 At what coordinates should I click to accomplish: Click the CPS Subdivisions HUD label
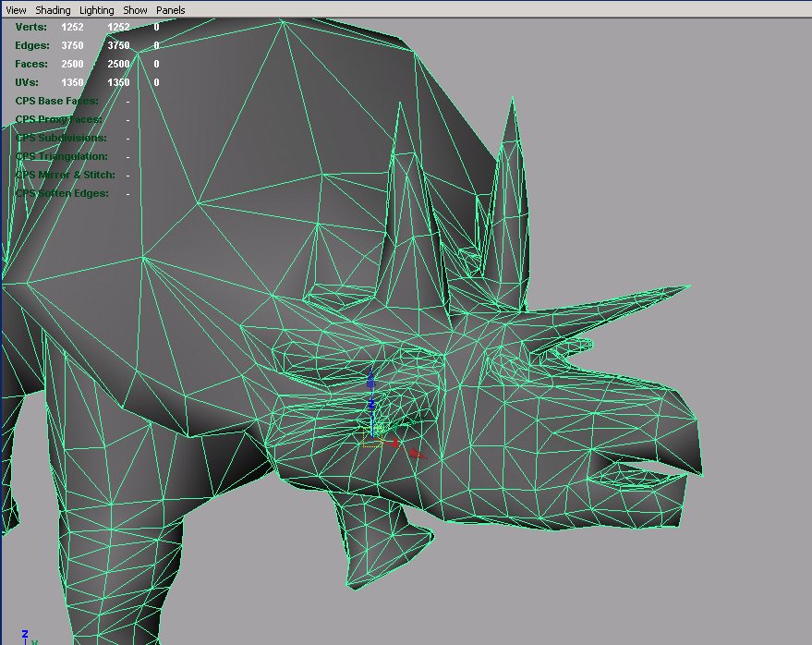61,139
